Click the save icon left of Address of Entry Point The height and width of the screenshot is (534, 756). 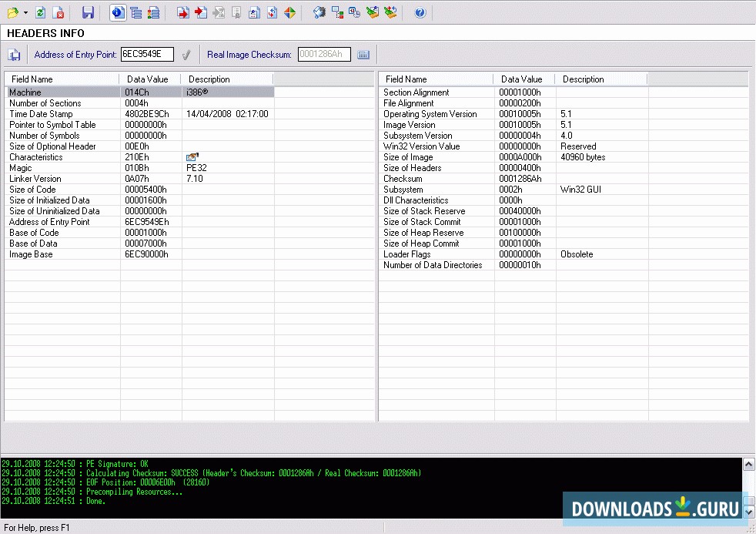pos(14,55)
